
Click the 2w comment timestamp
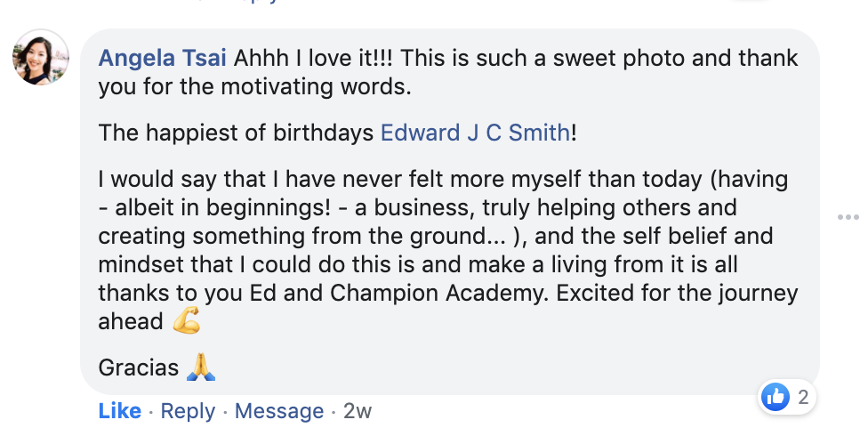coord(358,411)
